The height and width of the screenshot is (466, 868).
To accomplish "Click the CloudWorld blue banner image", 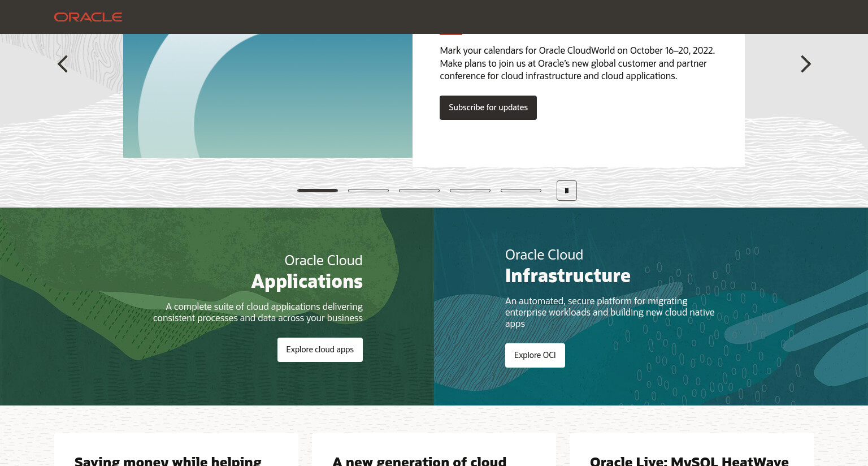I will 268,96.
